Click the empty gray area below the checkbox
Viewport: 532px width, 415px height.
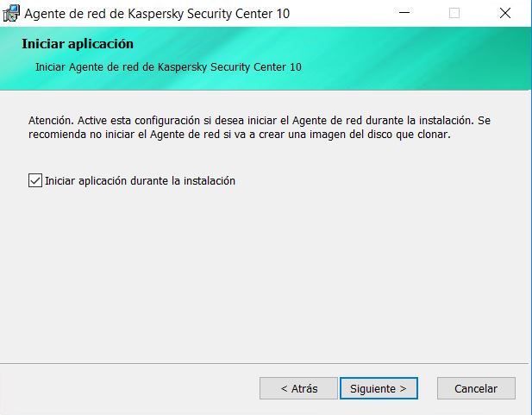[x=265, y=272]
